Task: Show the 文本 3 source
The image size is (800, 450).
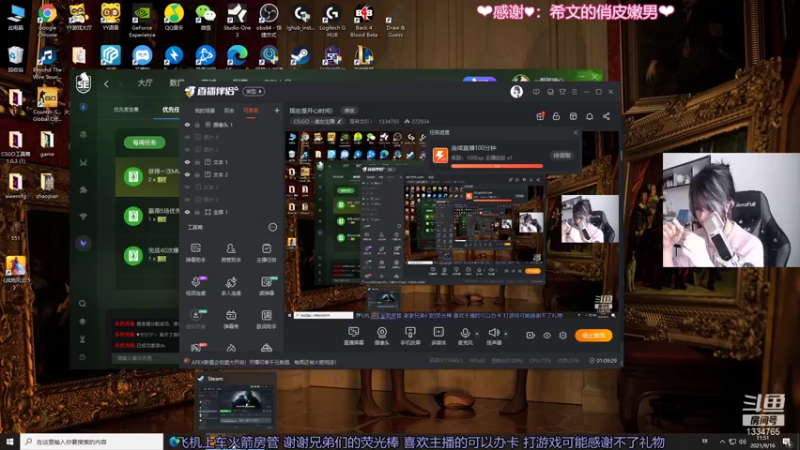Action: pyautogui.click(x=187, y=187)
